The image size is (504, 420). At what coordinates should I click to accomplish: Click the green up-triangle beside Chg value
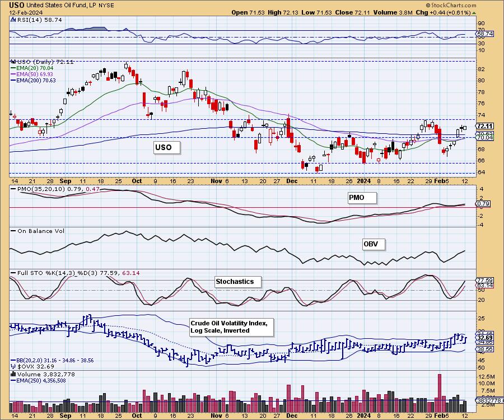click(474, 13)
